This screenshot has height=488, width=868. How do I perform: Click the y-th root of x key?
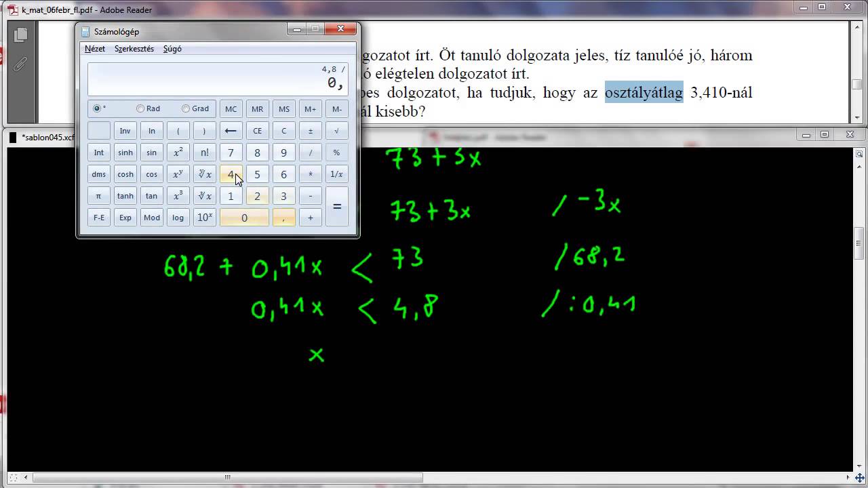[204, 174]
